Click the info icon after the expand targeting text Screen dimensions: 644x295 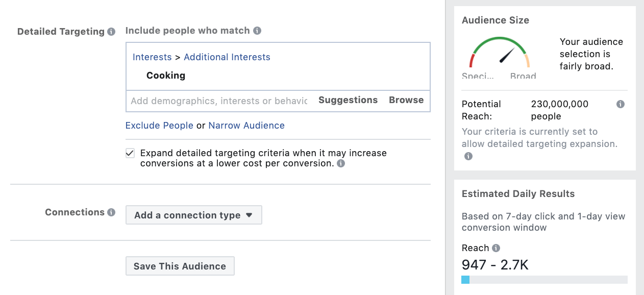(340, 164)
